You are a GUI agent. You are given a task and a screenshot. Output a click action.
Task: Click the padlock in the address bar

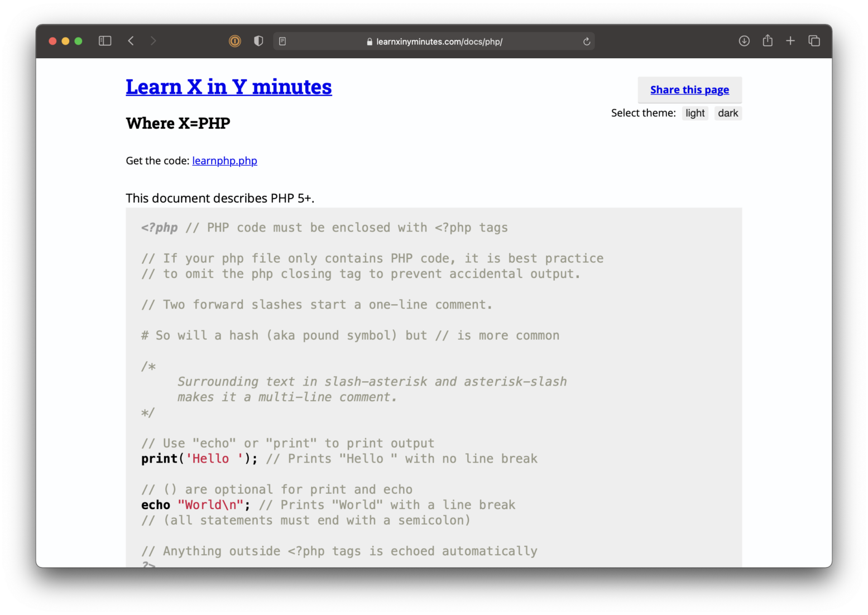click(369, 41)
